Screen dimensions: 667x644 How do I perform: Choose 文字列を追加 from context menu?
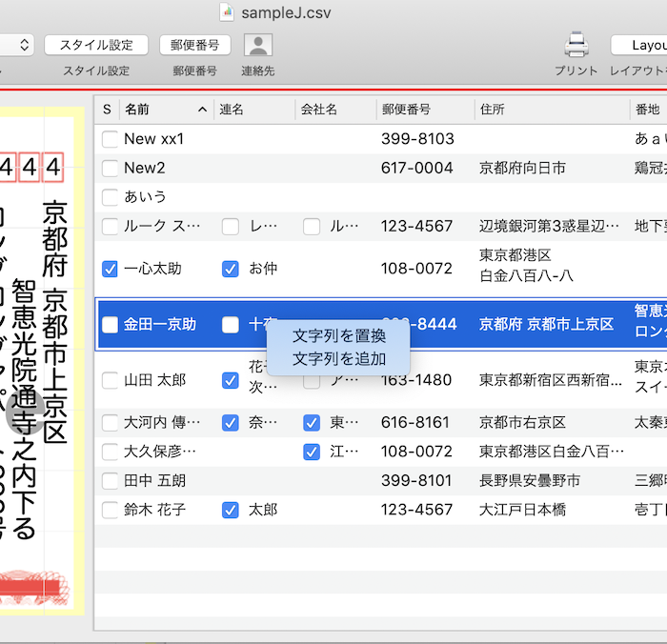[338, 359]
